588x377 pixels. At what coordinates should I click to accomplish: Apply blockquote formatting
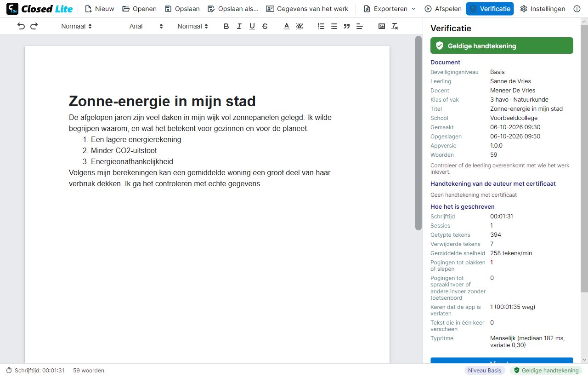click(x=347, y=26)
